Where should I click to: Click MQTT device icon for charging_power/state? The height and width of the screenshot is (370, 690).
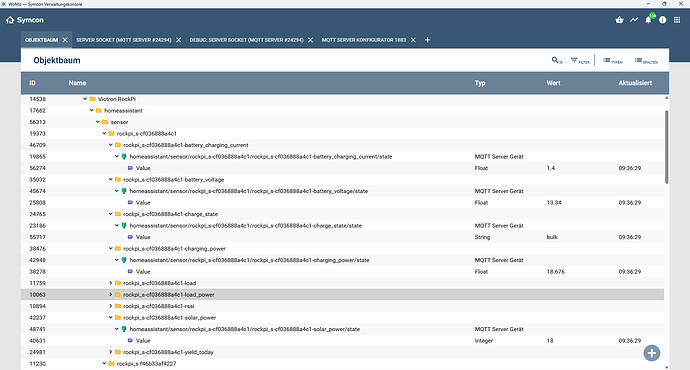pyautogui.click(x=124, y=260)
